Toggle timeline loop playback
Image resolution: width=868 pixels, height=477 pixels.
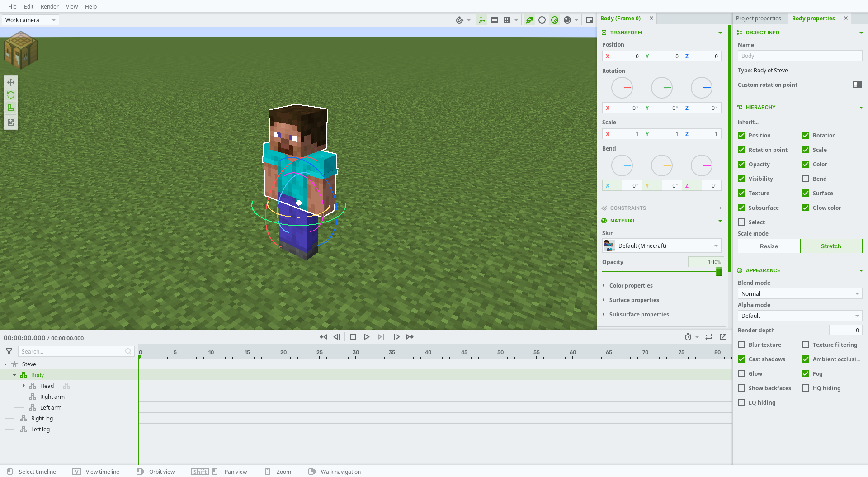click(x=709, y=337)
